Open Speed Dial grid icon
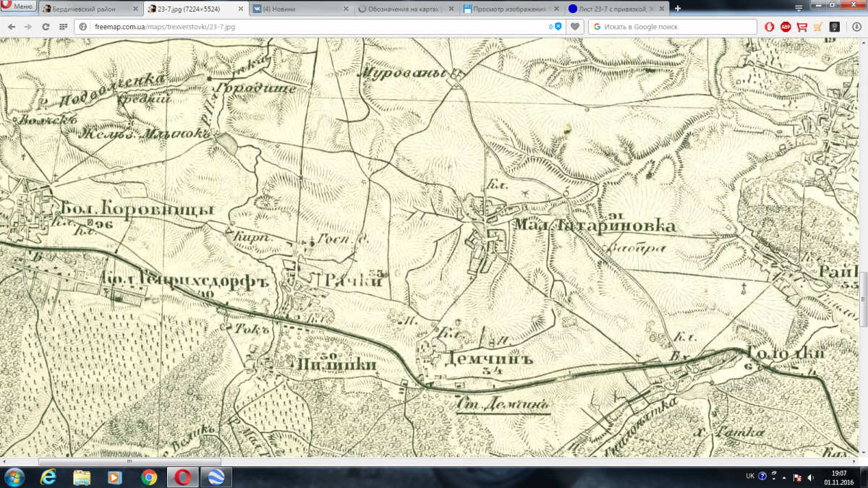The image size is (868, 488). click(x=64, y=27)
